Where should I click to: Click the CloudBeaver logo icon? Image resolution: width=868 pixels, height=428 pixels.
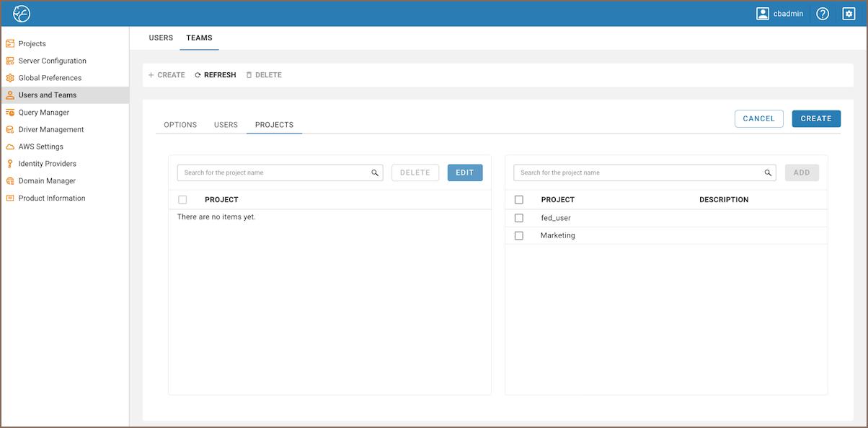click(x=22, y=14)
